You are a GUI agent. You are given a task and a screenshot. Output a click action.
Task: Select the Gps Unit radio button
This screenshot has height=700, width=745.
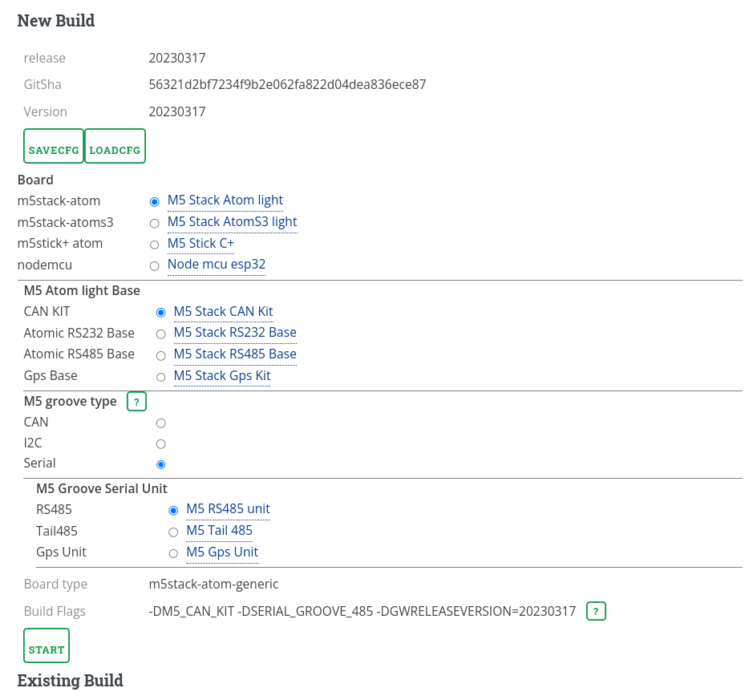coord(173,553)
